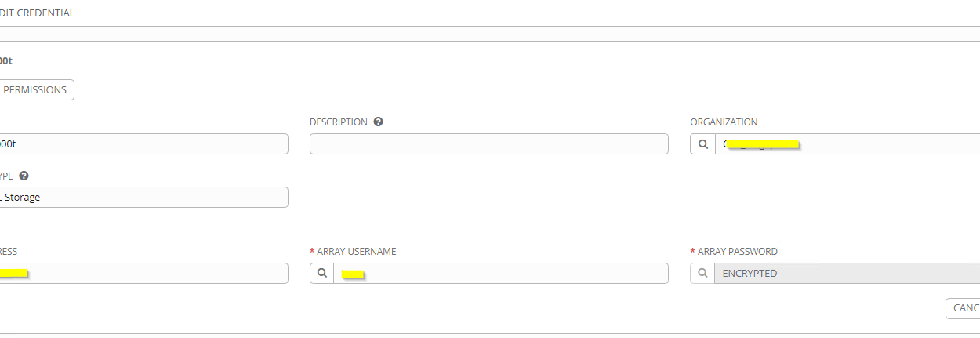Click the Description help question mark icon
This screenshot has width=980, height=338.
tap(379, 122)
